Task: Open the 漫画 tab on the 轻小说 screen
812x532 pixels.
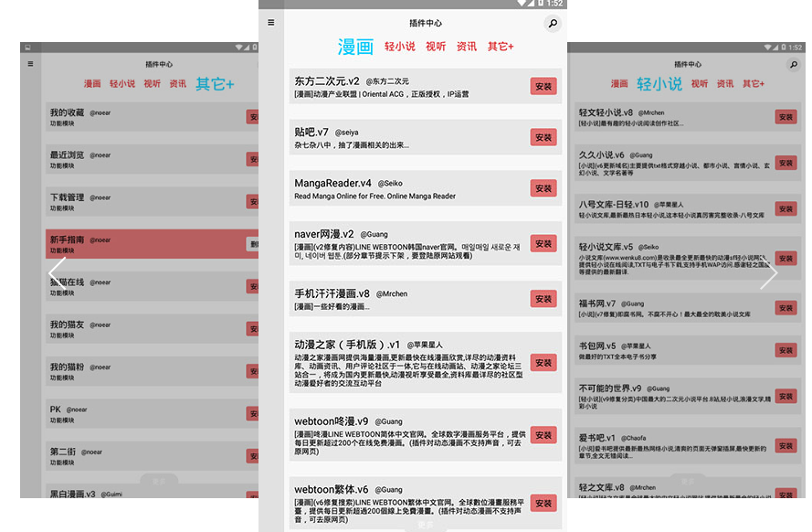Action: coord(619,84)
